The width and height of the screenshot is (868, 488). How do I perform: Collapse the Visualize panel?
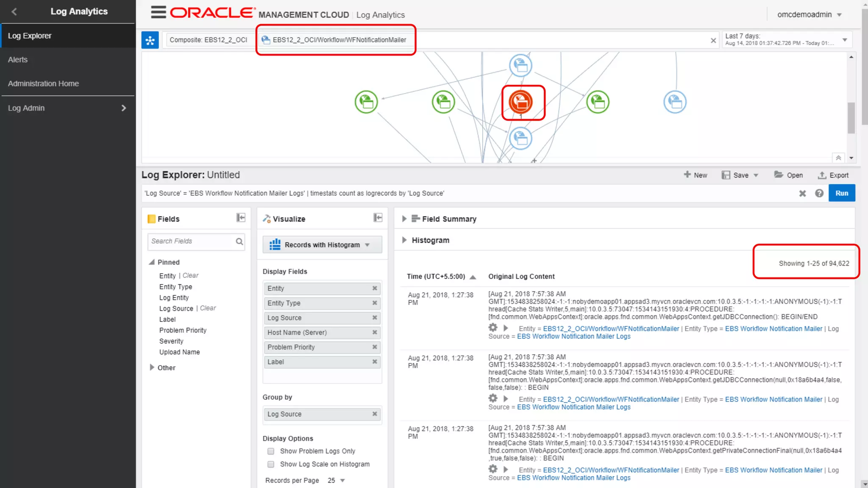pos(378,218)
